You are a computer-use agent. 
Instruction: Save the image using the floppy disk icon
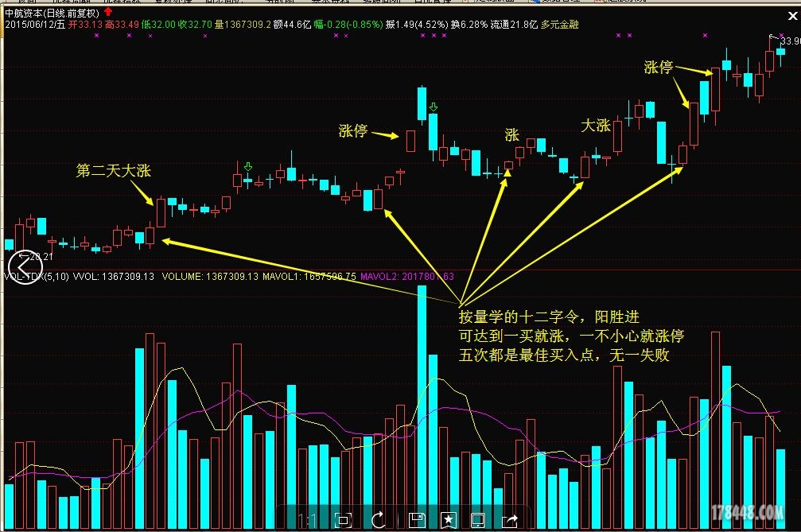415,520
